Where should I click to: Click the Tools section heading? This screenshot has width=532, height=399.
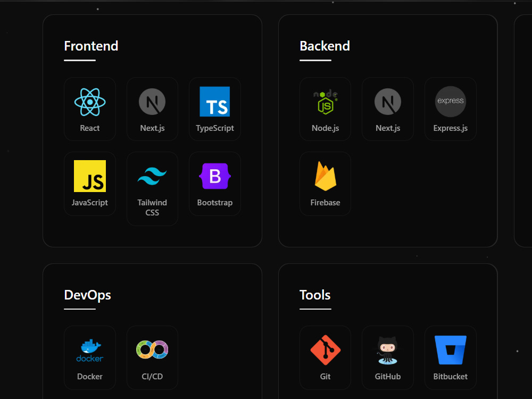(x=315, y=295)
